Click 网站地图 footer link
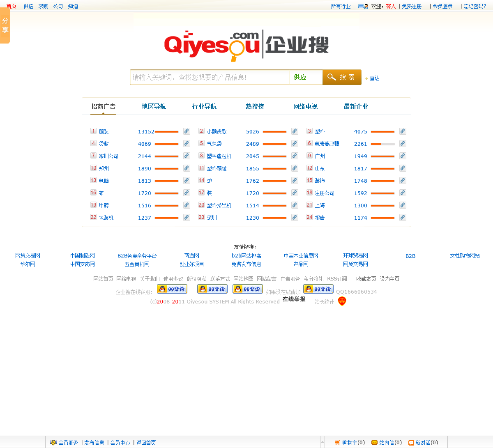This screenshot has height=448, width=493. click(x=243, y=279)
